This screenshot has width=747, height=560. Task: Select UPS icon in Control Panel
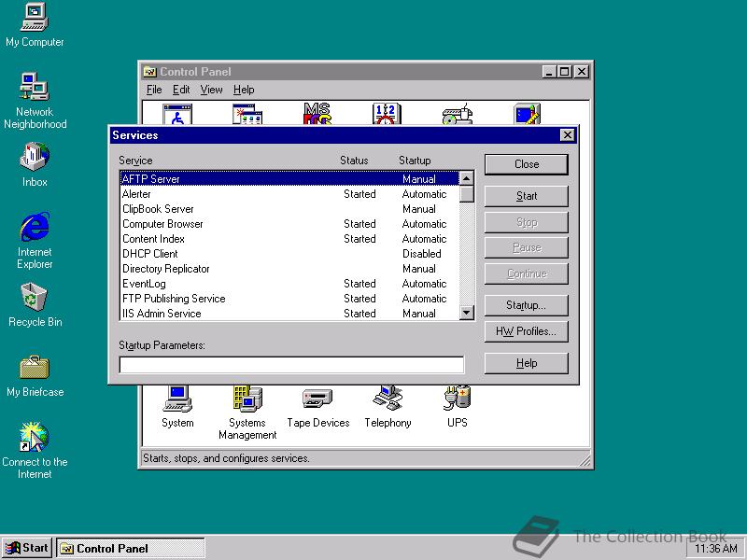coord(458,407)
